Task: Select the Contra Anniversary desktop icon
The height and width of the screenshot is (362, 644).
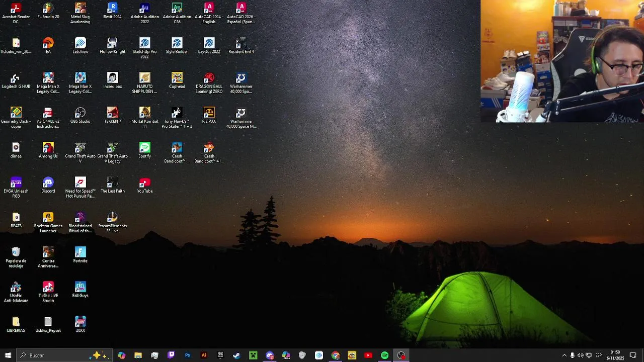Action: click(48, 257)
